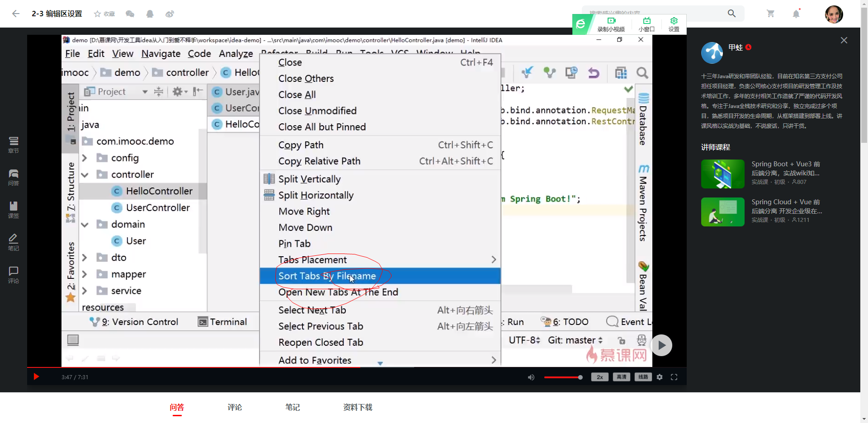Seek on the video progress bar
The image size is (868, 423).
tap(357, 367)
